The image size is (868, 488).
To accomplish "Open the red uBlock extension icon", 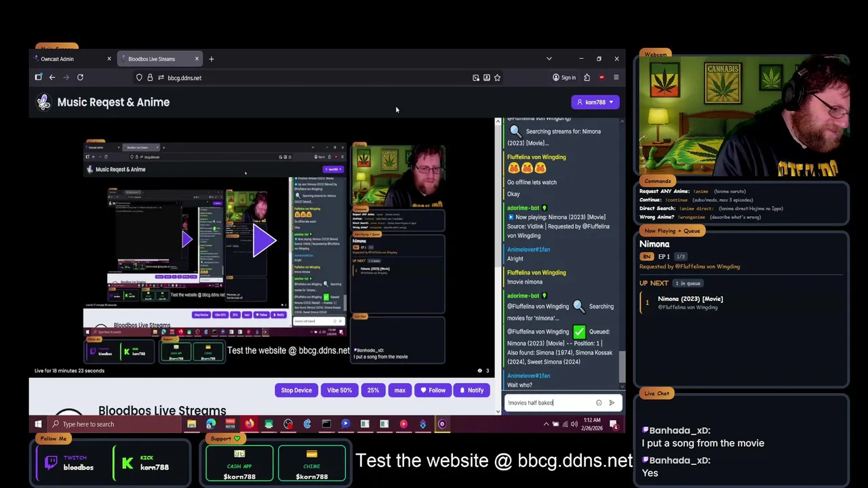I will (x=601, y=77).
